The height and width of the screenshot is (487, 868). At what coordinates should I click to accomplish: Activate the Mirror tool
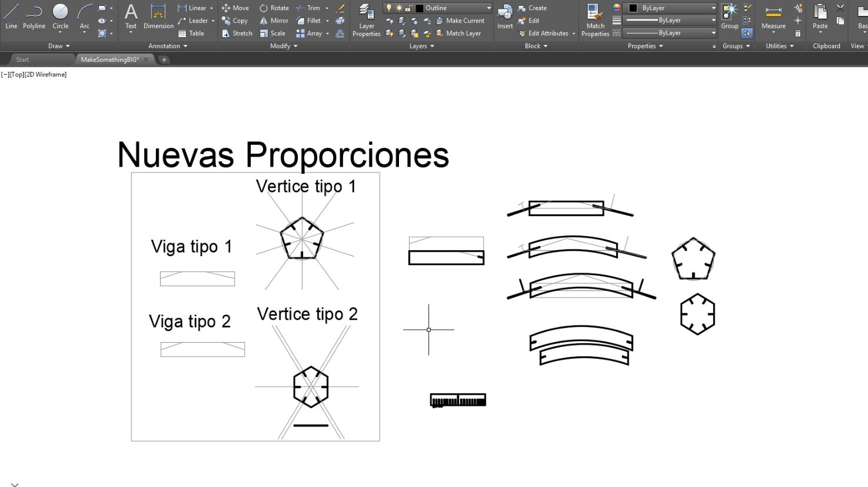click(274, 21)
